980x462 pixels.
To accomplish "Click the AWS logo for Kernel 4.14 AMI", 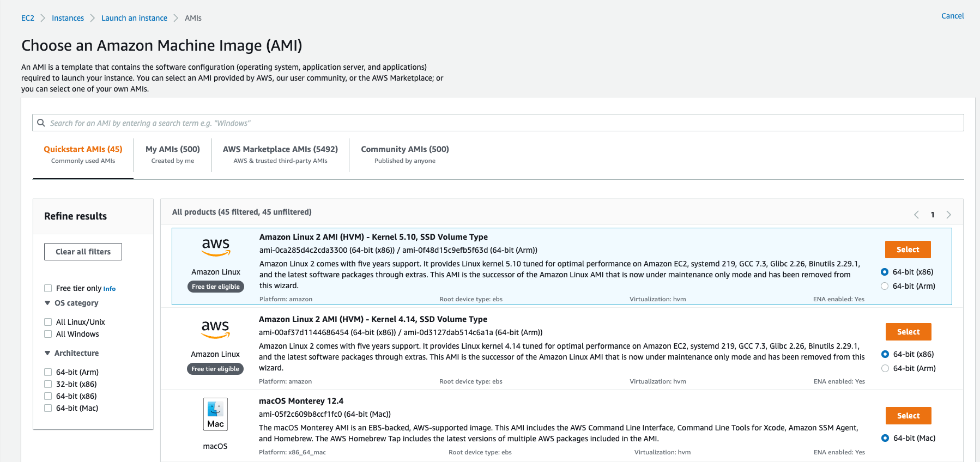I will click(x=216, y=329).
